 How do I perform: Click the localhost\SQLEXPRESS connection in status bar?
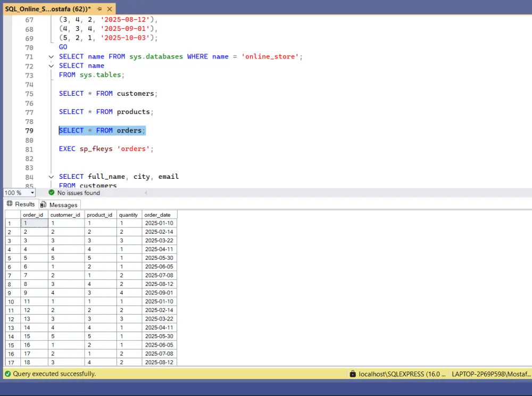click(x=402, y=374)
